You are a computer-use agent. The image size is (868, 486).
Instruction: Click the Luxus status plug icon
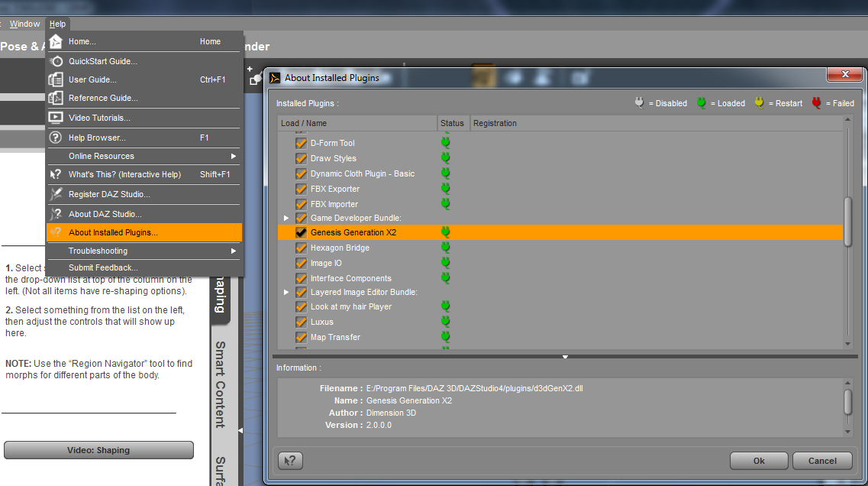coord(445,322)
